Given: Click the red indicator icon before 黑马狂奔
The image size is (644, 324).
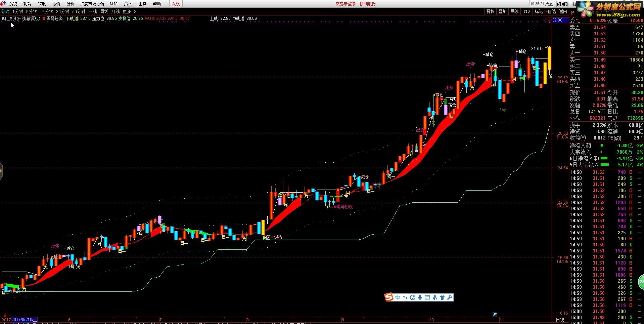Looking at the screenshot, I should 44,18.
